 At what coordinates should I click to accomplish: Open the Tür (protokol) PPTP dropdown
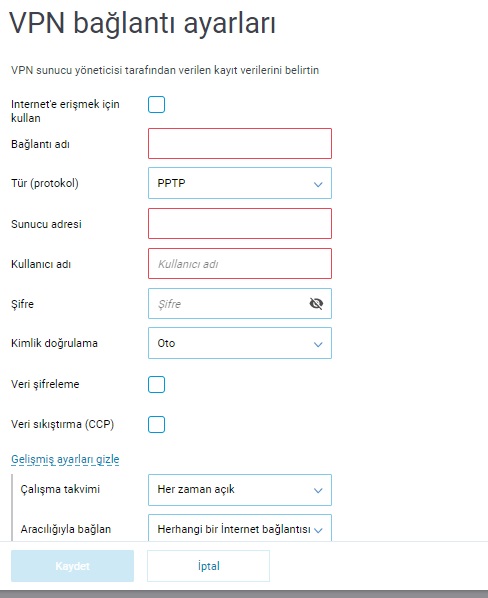pyautogui.click(x=240, y=183)
